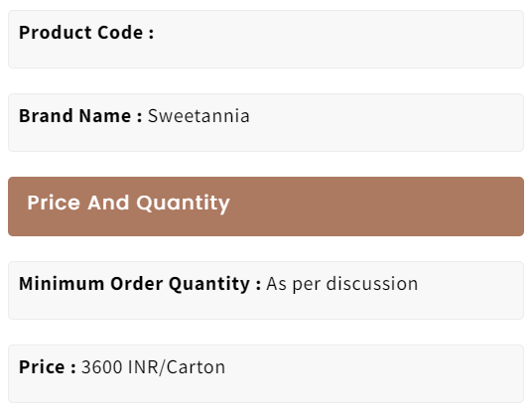Image resolution: width=532 pixels, height=414 pixels.
Task: Click the 3600 amount in the Price row
Action: pyautogui.click(x=102, y=367)
